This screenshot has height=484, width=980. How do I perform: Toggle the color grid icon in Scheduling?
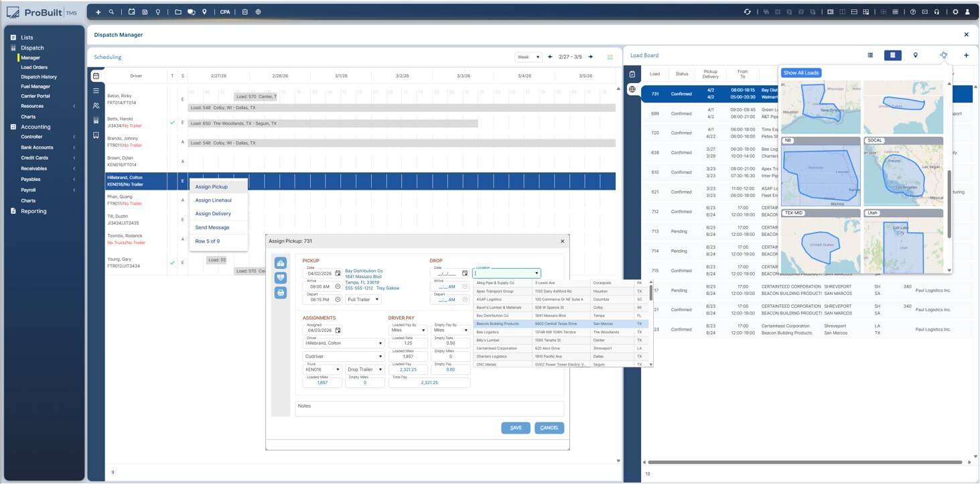point(610,58)
